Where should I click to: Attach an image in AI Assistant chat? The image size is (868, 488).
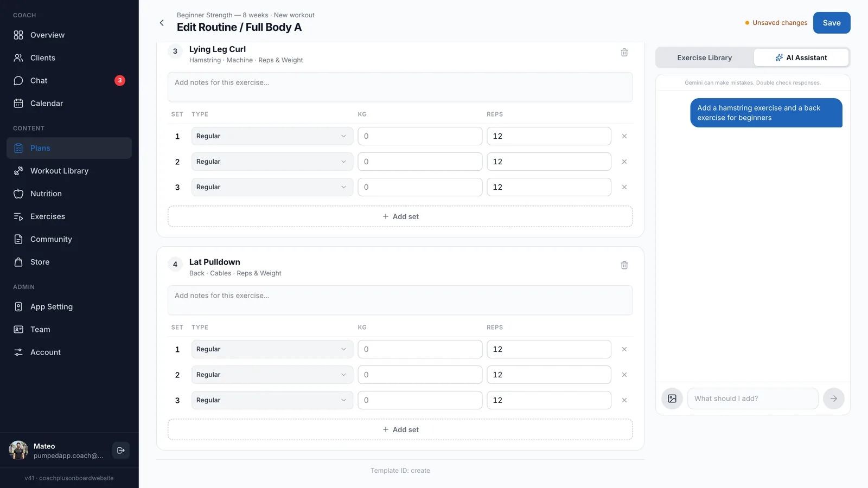672,399
